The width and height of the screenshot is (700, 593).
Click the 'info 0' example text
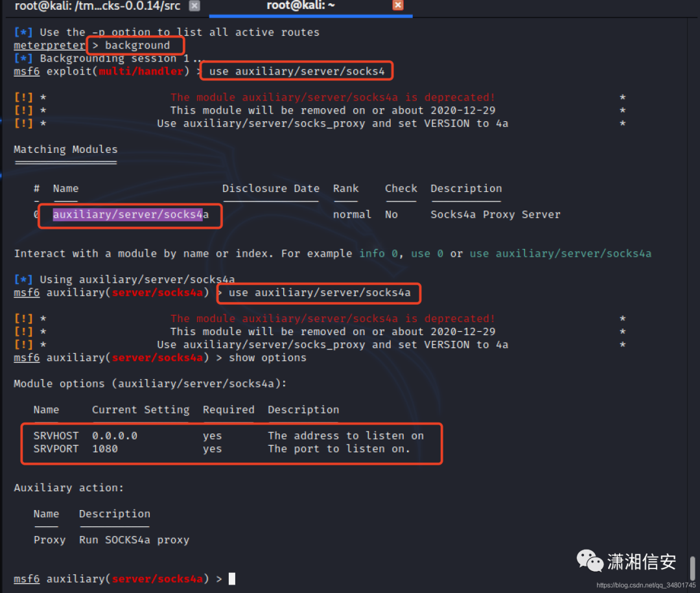(378, 253)
